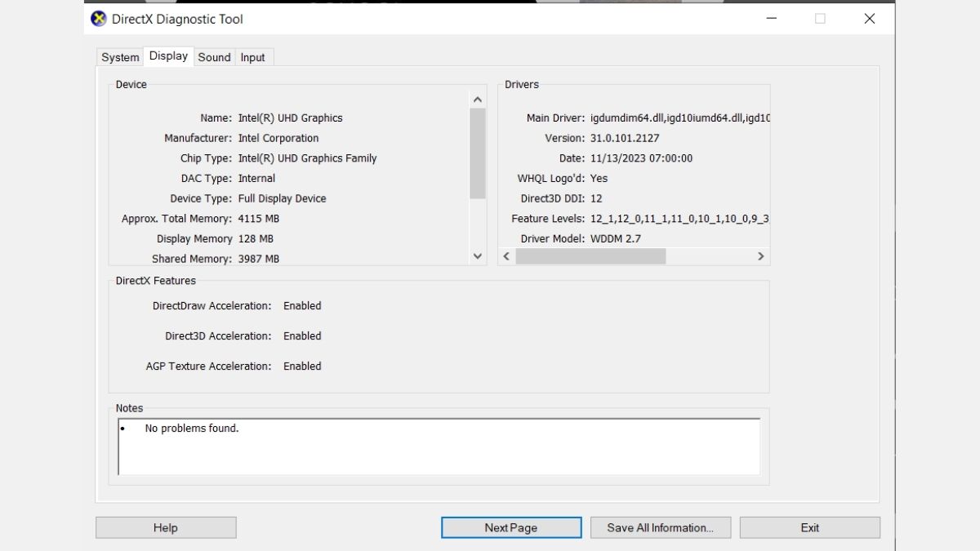The image size is (980, 551).
Task: Click device type 'Full Display Device'
Action: (282, 198)
